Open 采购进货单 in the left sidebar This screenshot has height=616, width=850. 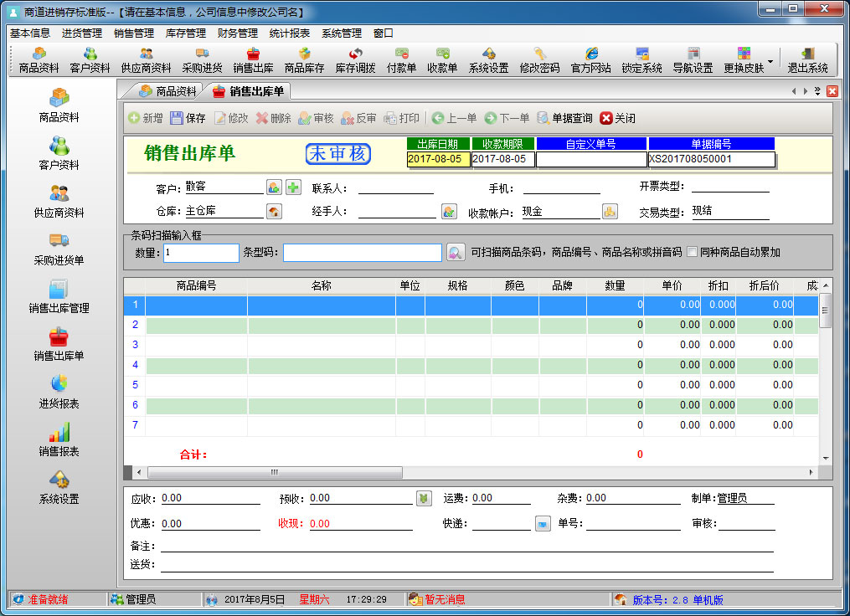[59, 249]
